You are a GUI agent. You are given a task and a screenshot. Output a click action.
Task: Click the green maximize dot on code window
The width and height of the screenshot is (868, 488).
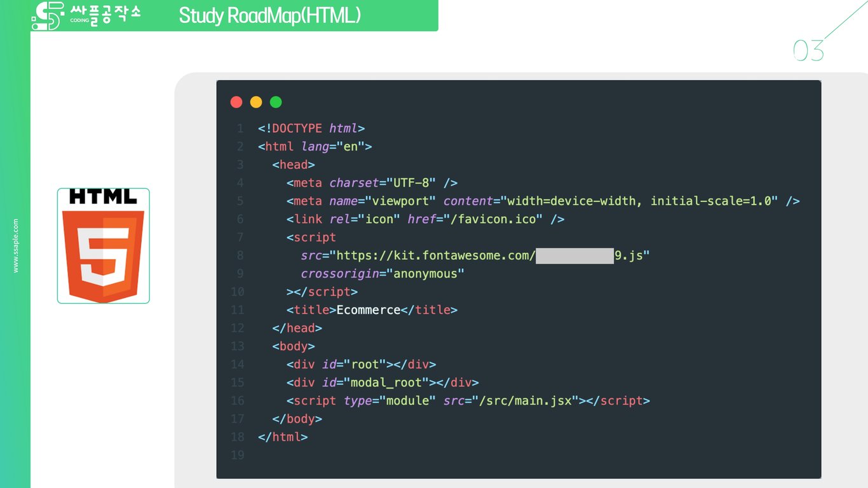(276, 102)
